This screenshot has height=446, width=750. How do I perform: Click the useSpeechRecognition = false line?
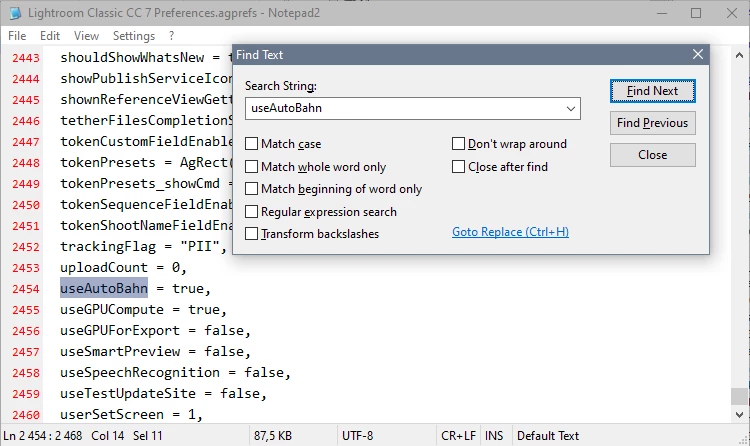(x=175, y=373)
